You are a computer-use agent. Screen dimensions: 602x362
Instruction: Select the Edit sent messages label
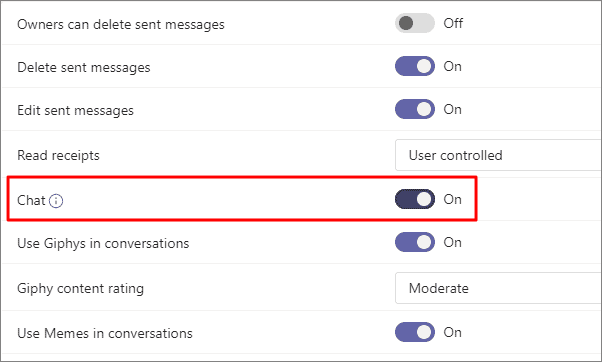75,111
